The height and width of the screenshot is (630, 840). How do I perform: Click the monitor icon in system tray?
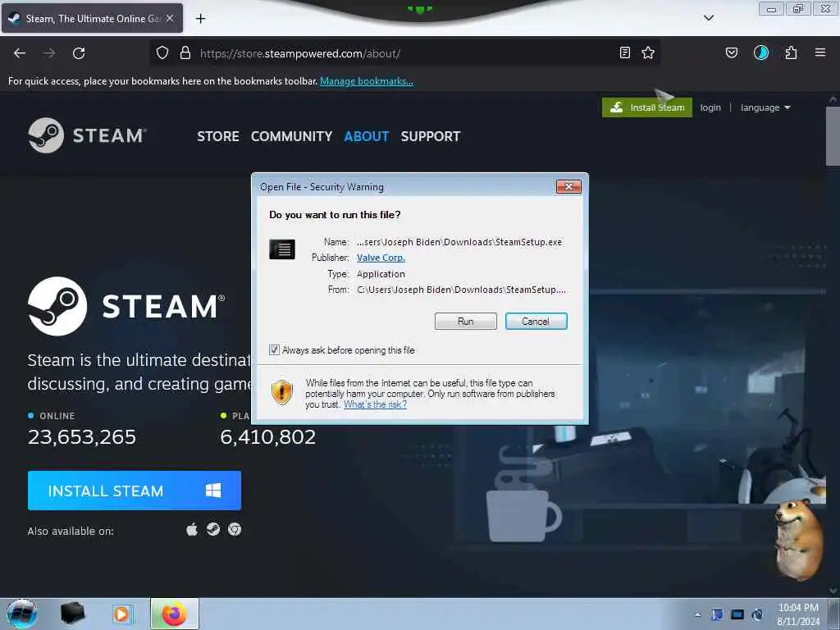[x=737, y=614]
